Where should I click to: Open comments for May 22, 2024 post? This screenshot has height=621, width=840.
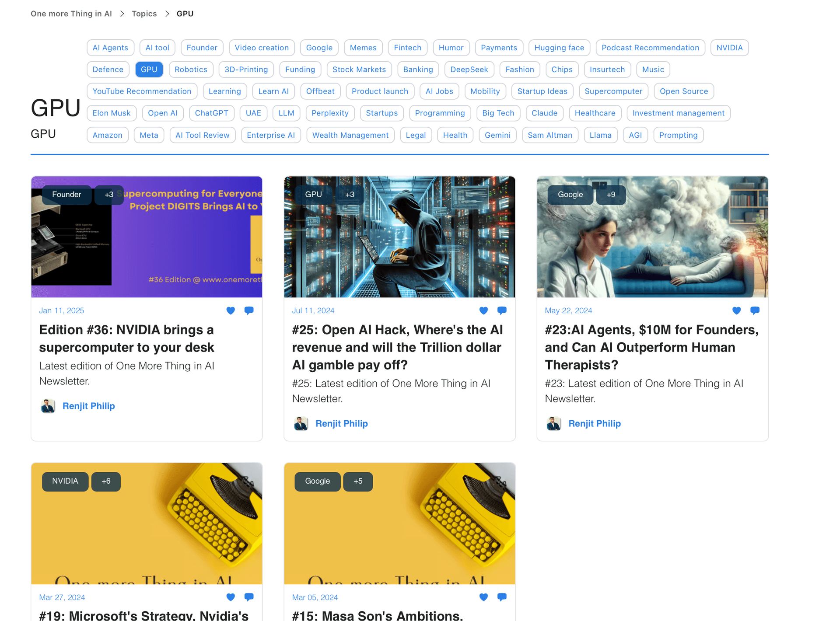point(755,310)
